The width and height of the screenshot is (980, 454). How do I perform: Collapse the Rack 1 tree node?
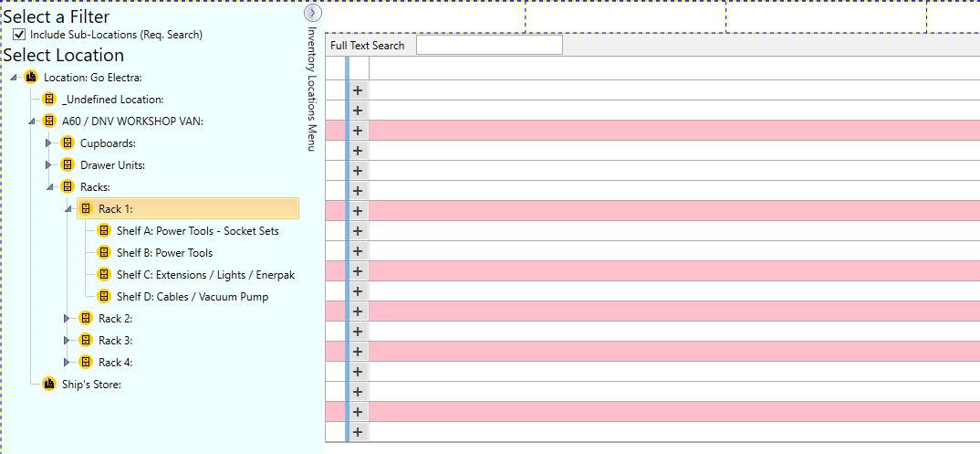coord(68,209)
